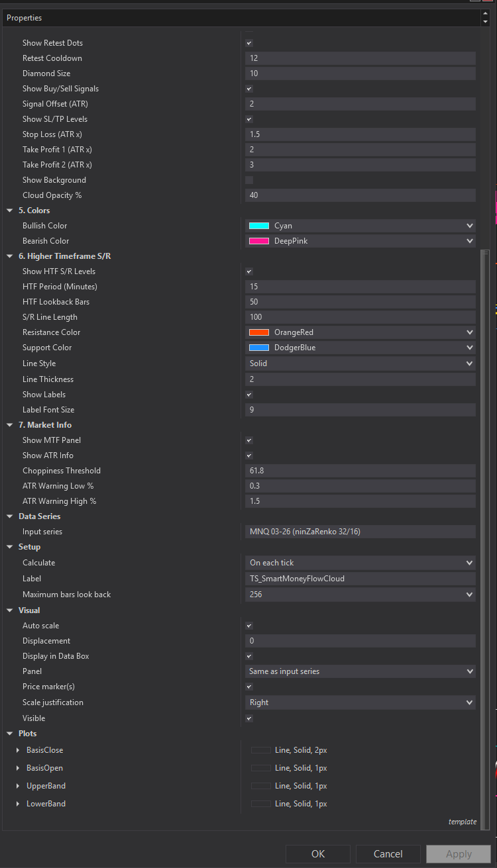
Task: Click the properties vertical scrollbar
Action: (x=485, y=538)
